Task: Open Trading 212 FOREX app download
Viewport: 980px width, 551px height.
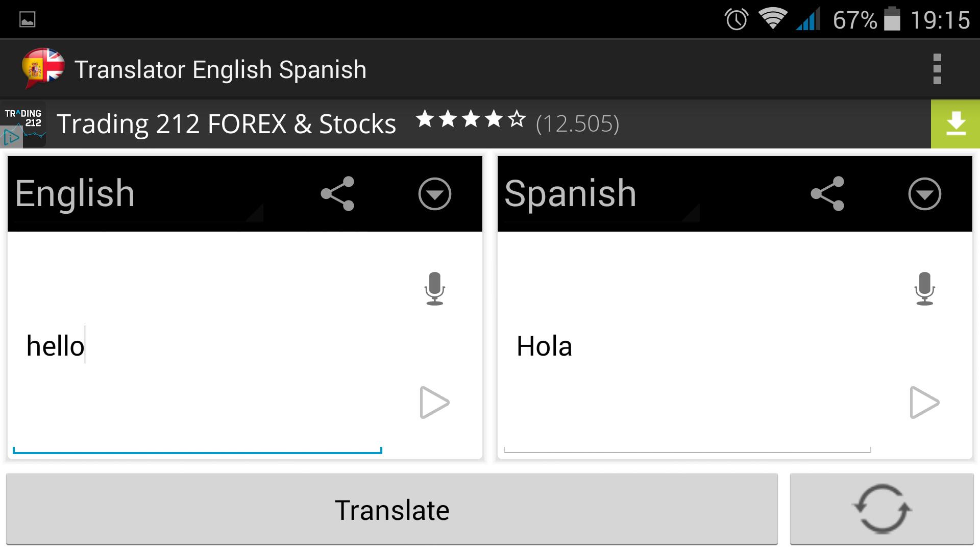Action: [x=956, y=123]
